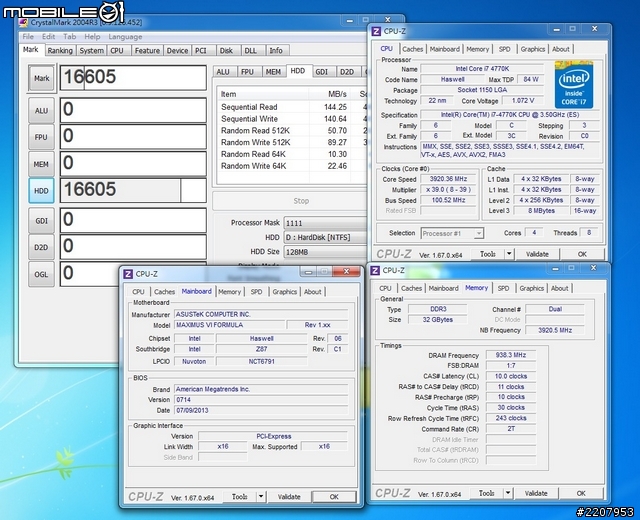Switch to the Info tab in CrystalMark
The height and width of the screenshot is (520, 640).
click(278, 51)
